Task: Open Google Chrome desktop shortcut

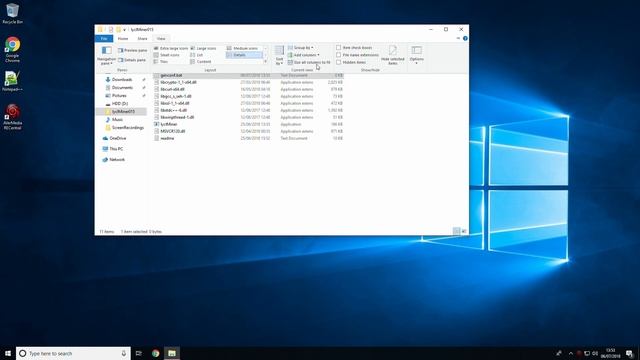Action: pyautogui.click(x=12, y=49)
